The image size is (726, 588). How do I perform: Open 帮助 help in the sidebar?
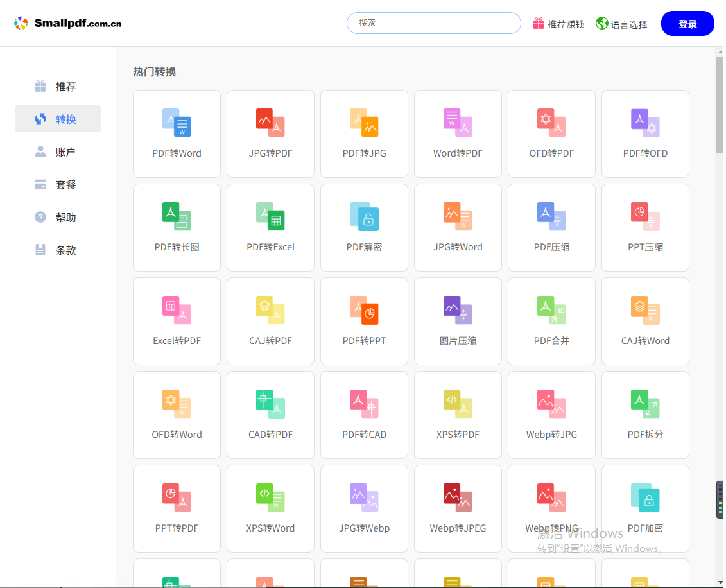point(58,217)
